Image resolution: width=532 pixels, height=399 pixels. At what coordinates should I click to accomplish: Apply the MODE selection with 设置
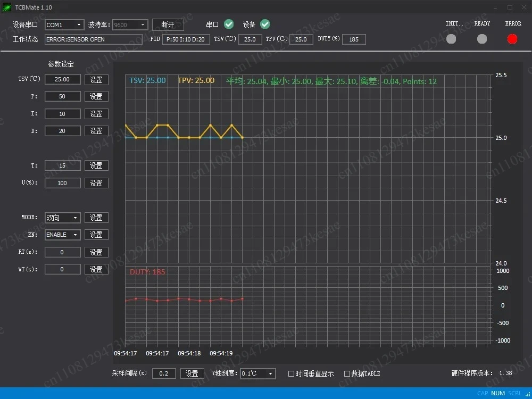(x=96, y=218)
